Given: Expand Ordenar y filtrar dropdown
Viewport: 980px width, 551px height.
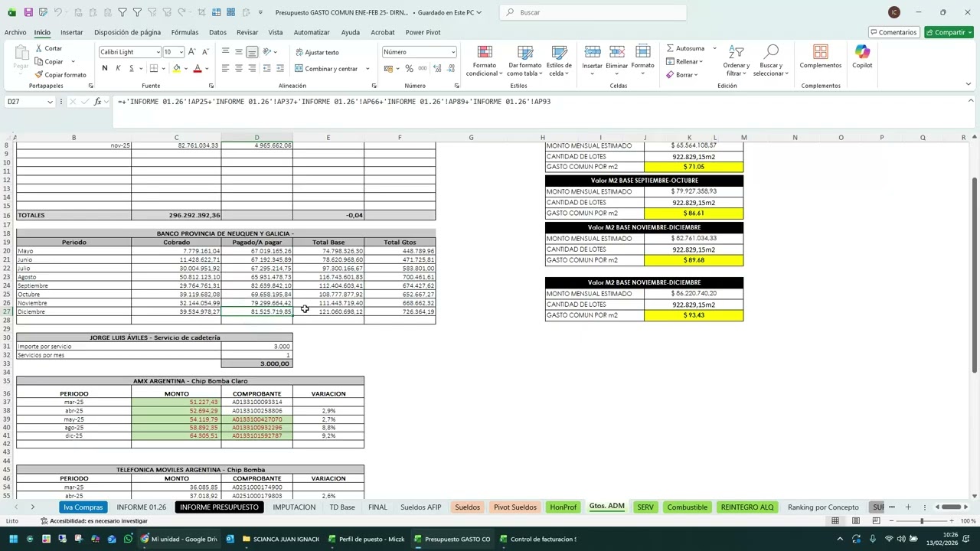Looking at the screenshot, I should click(x=736, y=60).
